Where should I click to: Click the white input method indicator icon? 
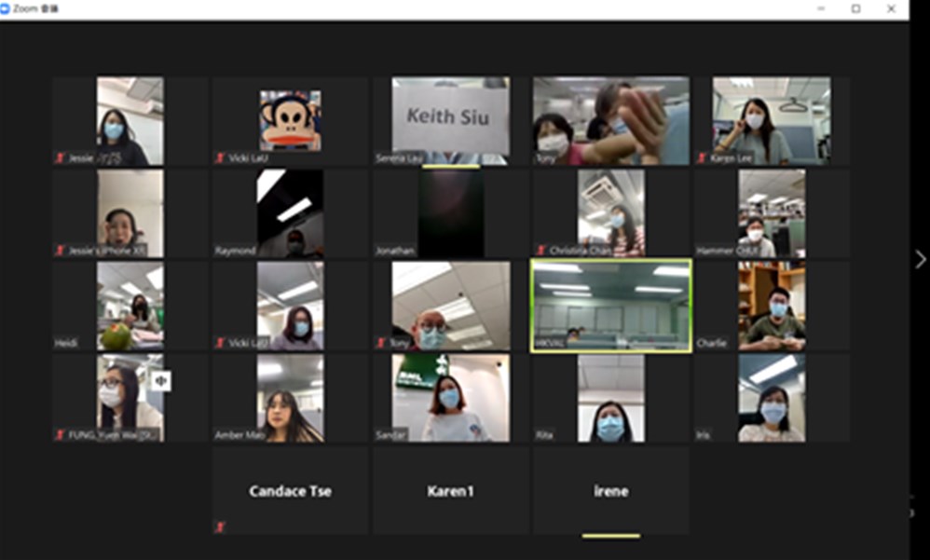(162, 380)
